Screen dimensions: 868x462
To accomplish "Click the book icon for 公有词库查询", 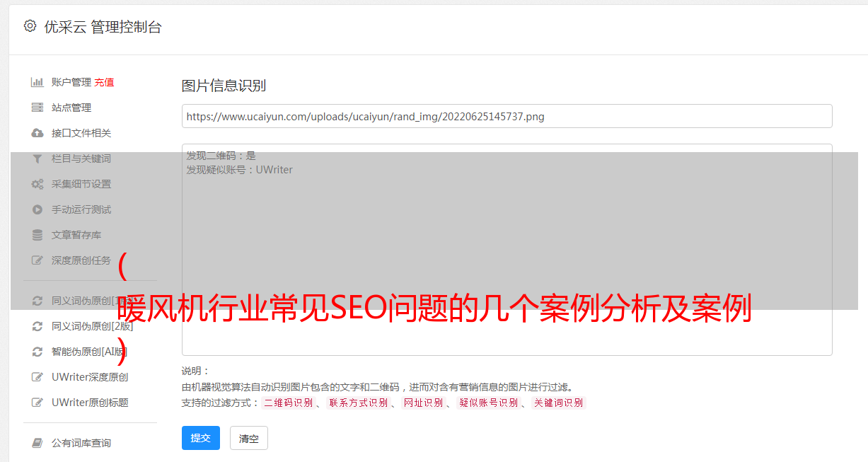I will [x=37, y=443].
